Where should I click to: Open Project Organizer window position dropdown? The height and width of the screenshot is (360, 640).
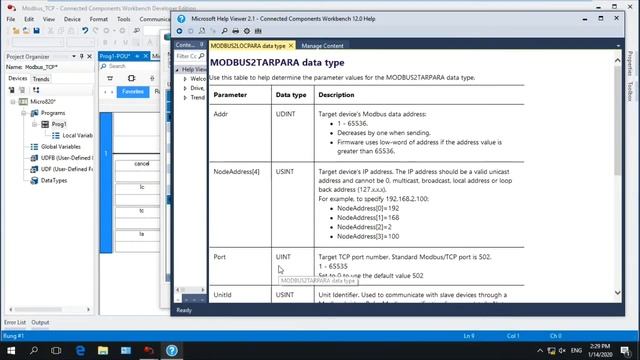point(74,56)
